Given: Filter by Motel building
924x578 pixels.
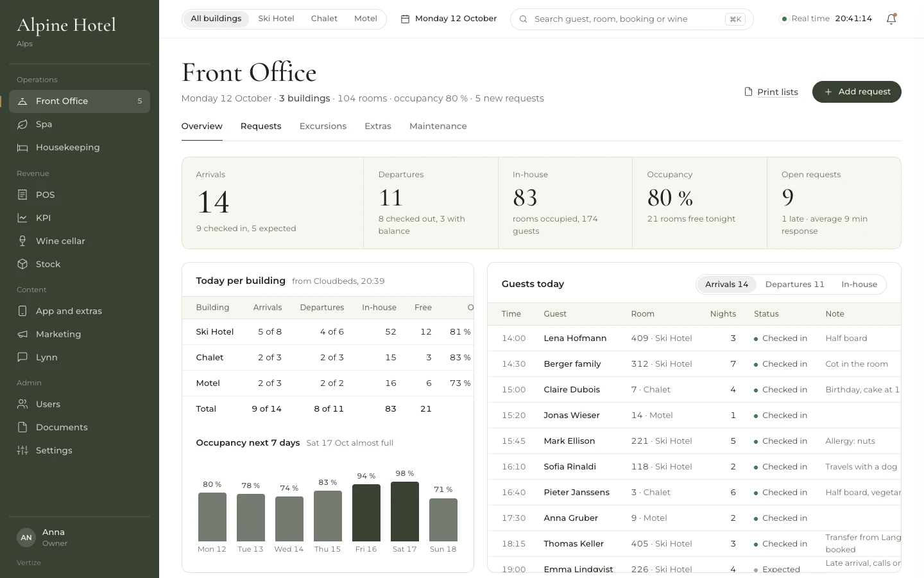Looking at the screenshot, I should [366, 19].
